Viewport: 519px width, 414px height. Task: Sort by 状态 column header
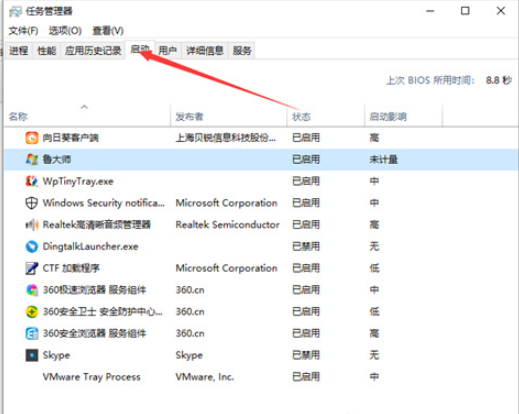(x=301, y=117)
